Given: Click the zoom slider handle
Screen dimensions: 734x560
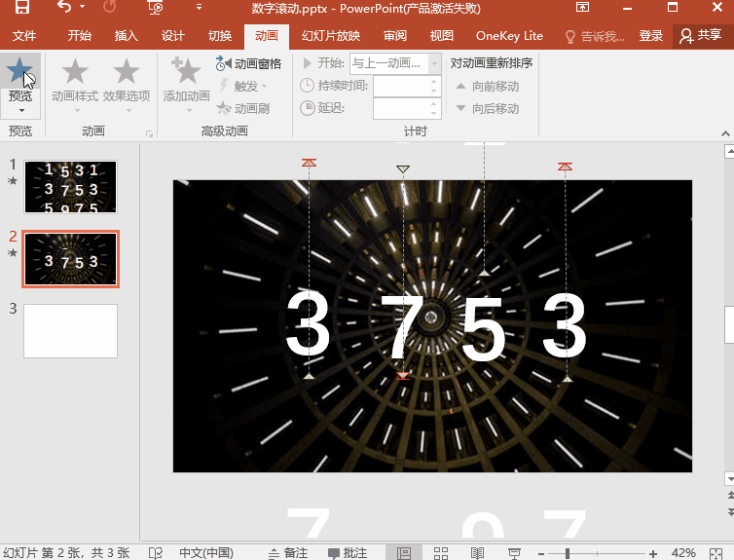Looking at the screenshot, I should pyautogui.click(x=568, y=553).
